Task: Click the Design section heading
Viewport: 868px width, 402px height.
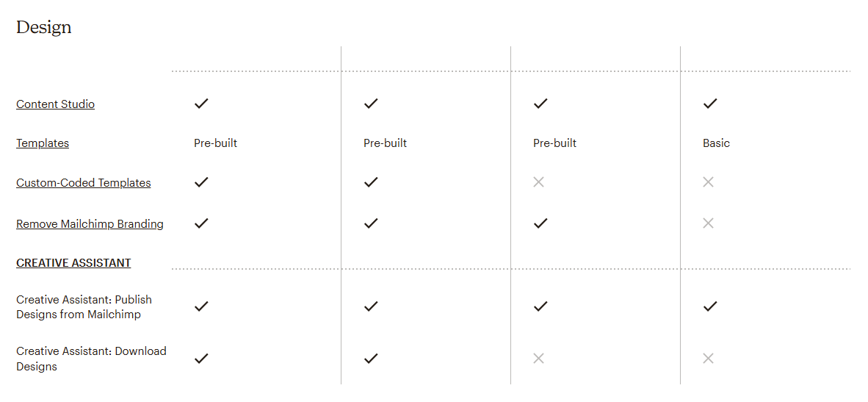Action: pos(44,27)
